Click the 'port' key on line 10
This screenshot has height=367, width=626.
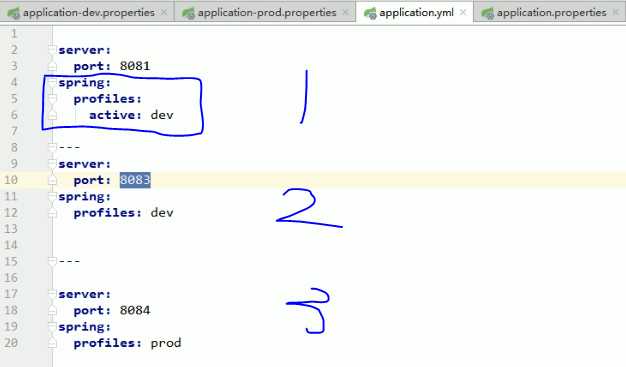coord(89,180)
